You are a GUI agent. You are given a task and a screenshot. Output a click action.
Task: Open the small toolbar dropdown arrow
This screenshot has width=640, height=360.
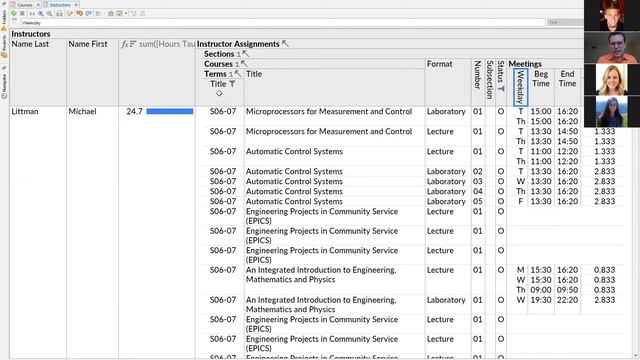[126, 13]
